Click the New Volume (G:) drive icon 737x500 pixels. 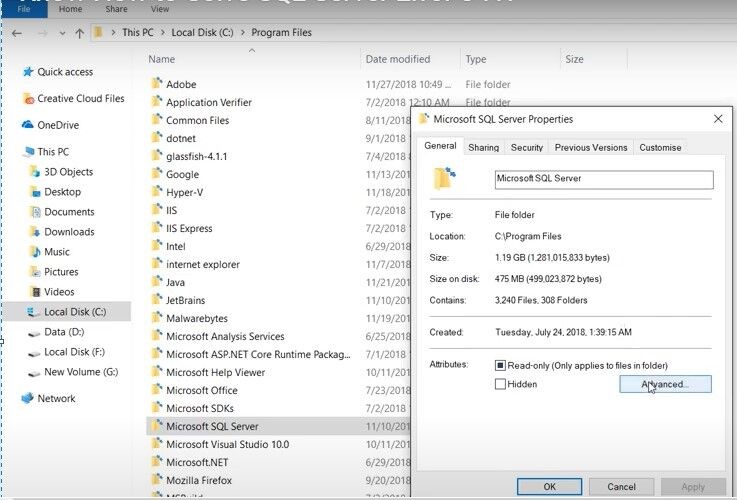[34, 373]
